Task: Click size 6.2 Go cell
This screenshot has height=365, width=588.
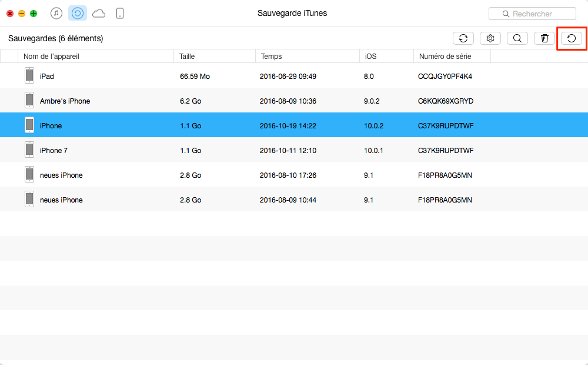Action: tap(191, 101)
